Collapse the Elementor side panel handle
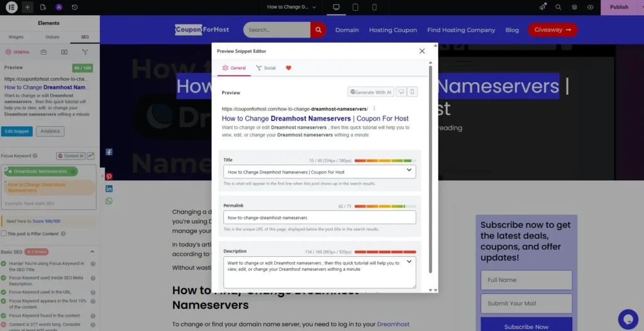 coord(102,176)
